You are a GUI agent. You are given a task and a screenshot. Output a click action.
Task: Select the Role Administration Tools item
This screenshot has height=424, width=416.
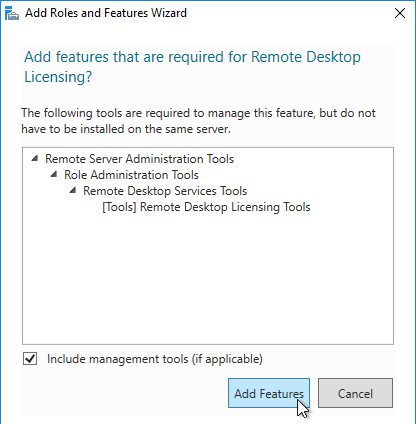coord(131,175)
